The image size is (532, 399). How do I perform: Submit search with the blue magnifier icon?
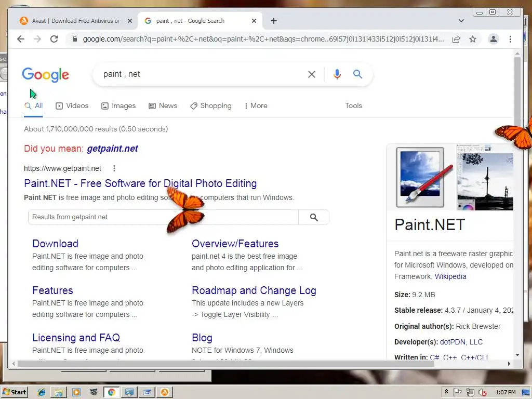click(x=357, y=74)
